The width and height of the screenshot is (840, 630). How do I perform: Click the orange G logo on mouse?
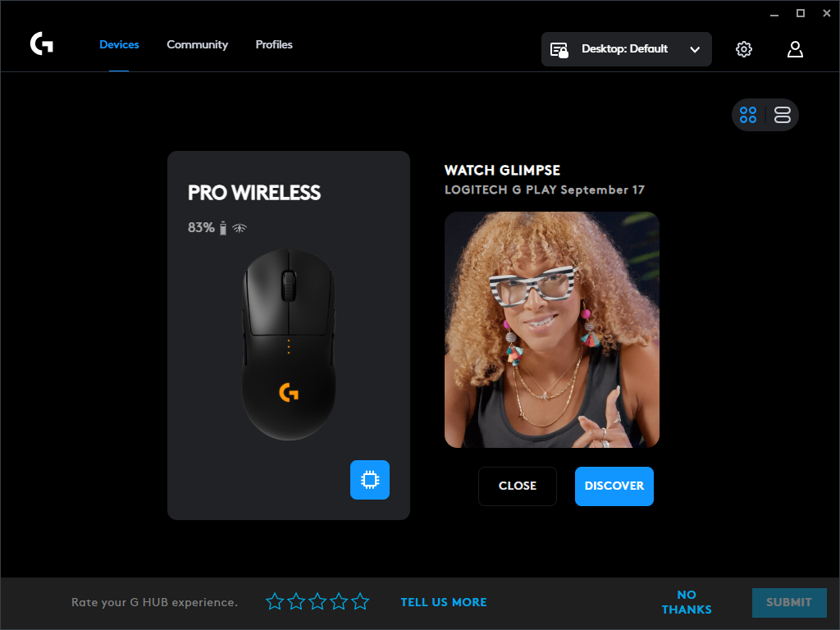pyautogui.click(x=289, y=392)
